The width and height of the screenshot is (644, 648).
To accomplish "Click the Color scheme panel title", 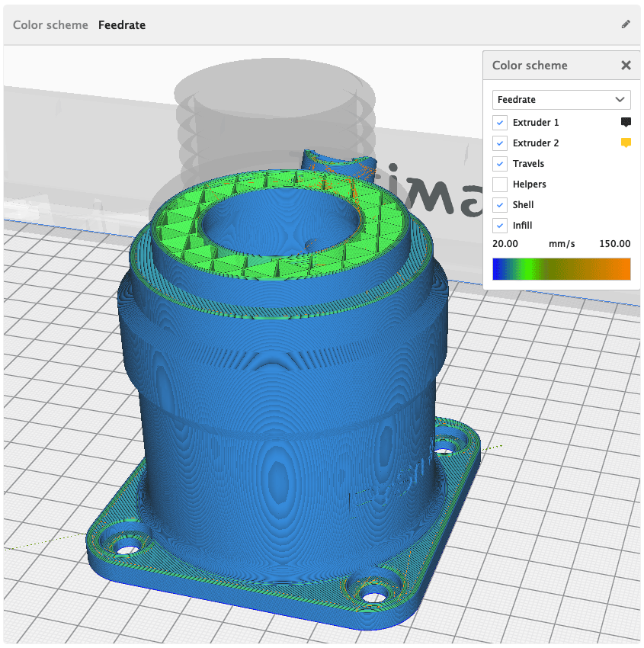I will pyautogui.click(x=530, y=66).
